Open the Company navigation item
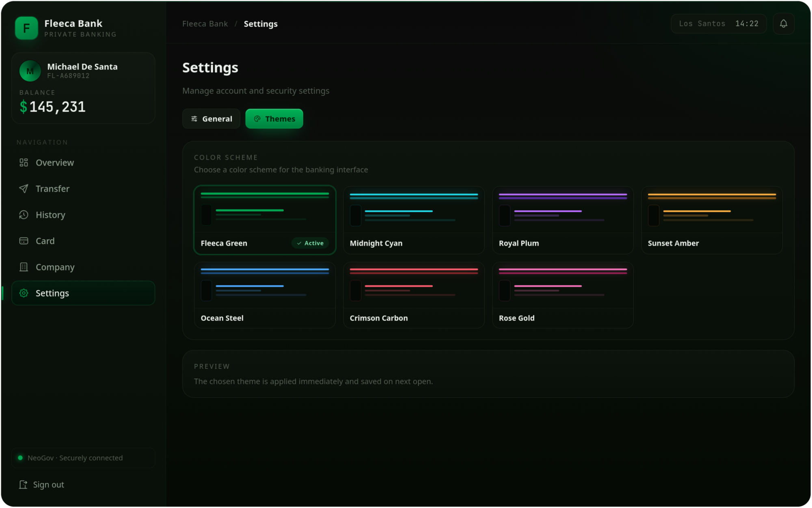Screen dimensions: 812x508 [83, 267]
